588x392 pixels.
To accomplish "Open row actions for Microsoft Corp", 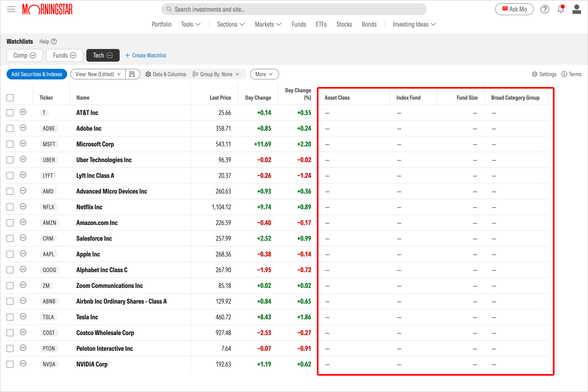I will 23,144.
